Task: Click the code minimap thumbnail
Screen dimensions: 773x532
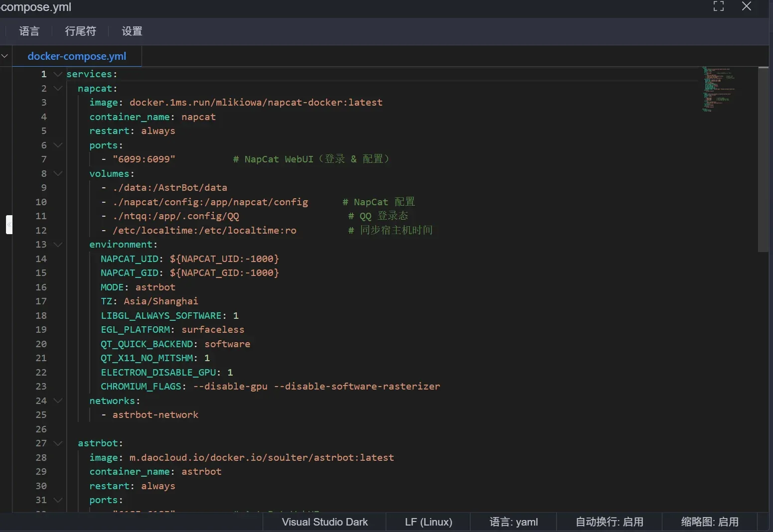Action: click(x=718, y=89)
